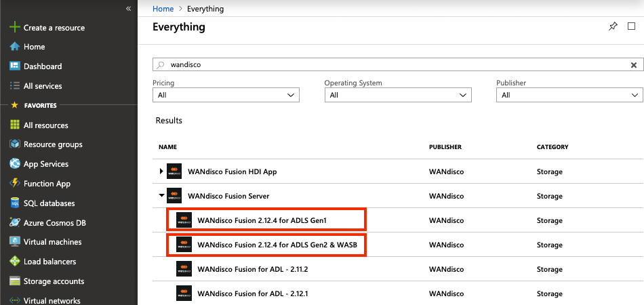Open All services in the sidebar
Image resolution: width=644 pixels, height=305 pixels.
(43, 86)
